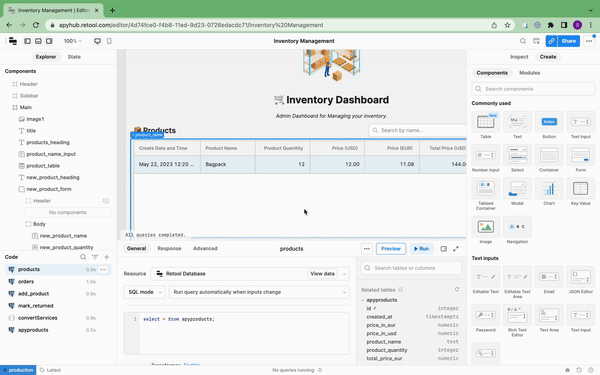The height and width of the screenshot is (375, 600).
Task: Filter the Code list
Action: click(x=95, y=257)
